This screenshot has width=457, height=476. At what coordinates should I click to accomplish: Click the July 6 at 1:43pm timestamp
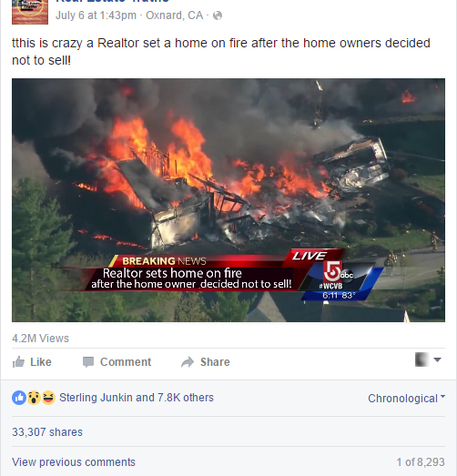click(x=96, y=15)
